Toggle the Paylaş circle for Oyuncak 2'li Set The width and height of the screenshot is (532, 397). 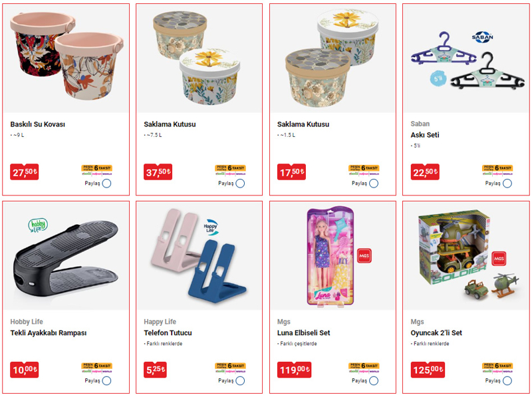tap(507, 381)
